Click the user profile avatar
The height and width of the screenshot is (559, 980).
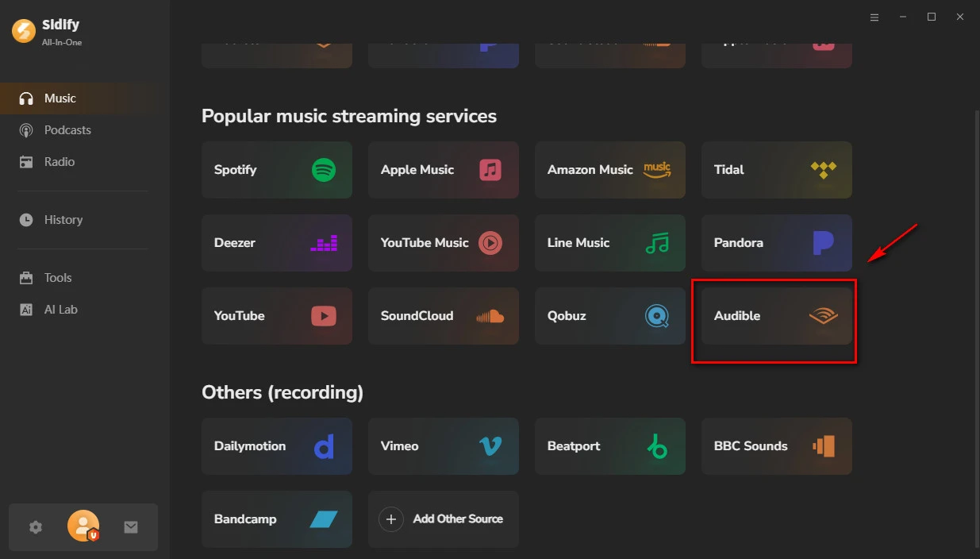[x=83, y=526]
